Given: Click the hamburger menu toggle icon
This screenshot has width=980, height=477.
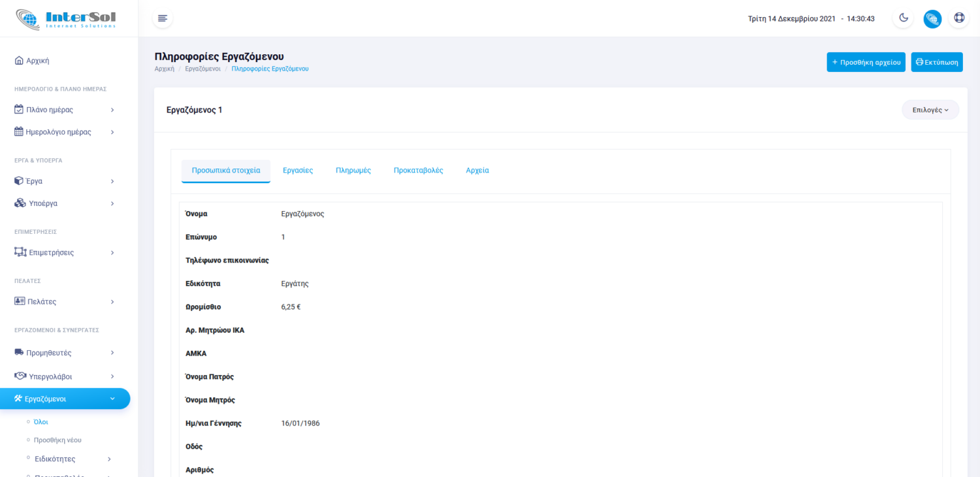Looking at the screenshot, I should [163, 18].
